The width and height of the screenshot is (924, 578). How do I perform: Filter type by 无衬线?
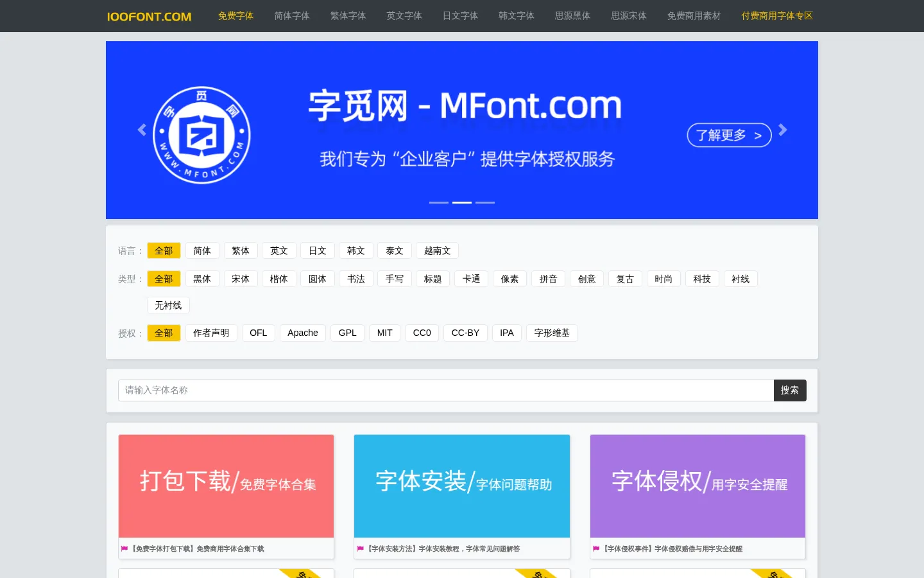[168, 305]
